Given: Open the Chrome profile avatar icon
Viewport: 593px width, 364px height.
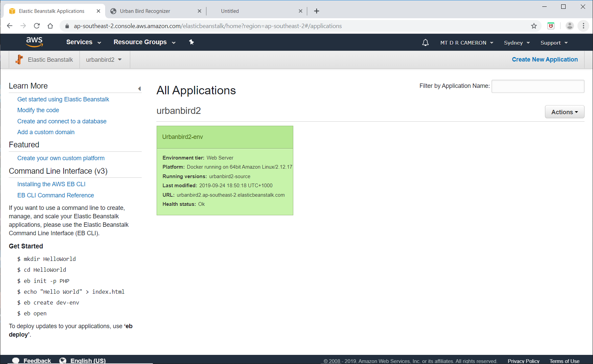Looking at the screenshot, I should click(570, 26).
